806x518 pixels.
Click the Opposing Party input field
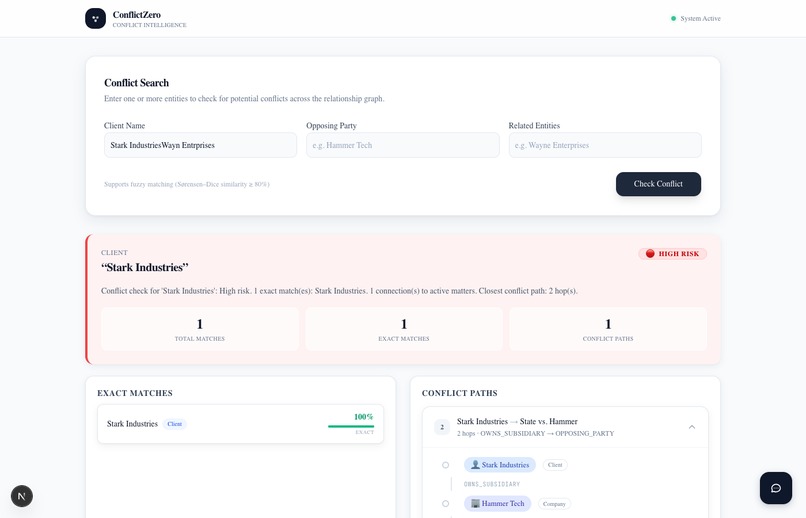click(402, 145)
